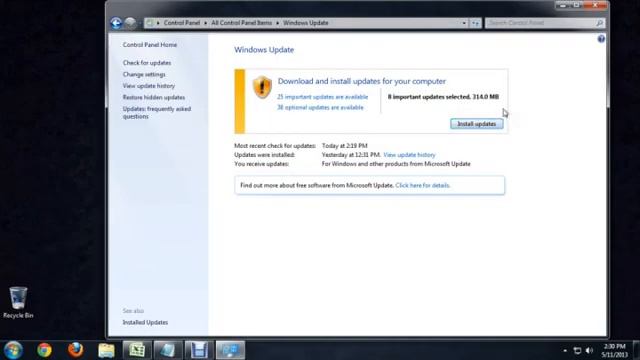Open the spreadsheet taskbar icon
The image size is (640, 360).
(137, 351)
